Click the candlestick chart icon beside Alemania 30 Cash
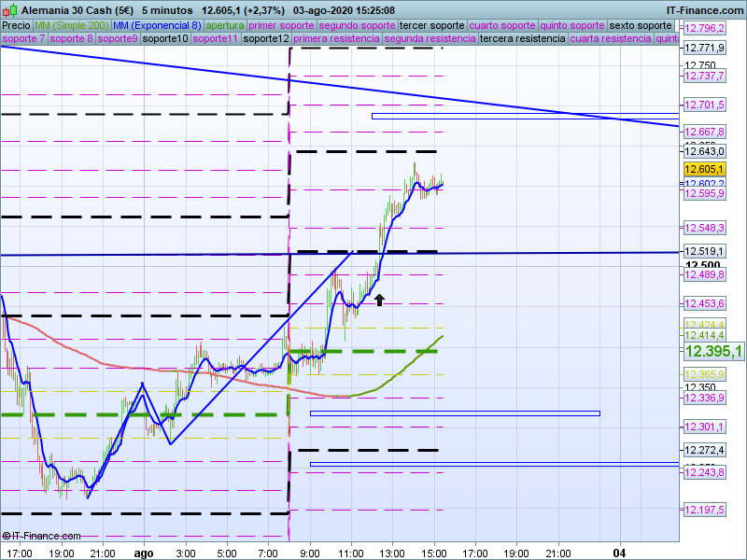 [x=8, y=9]
